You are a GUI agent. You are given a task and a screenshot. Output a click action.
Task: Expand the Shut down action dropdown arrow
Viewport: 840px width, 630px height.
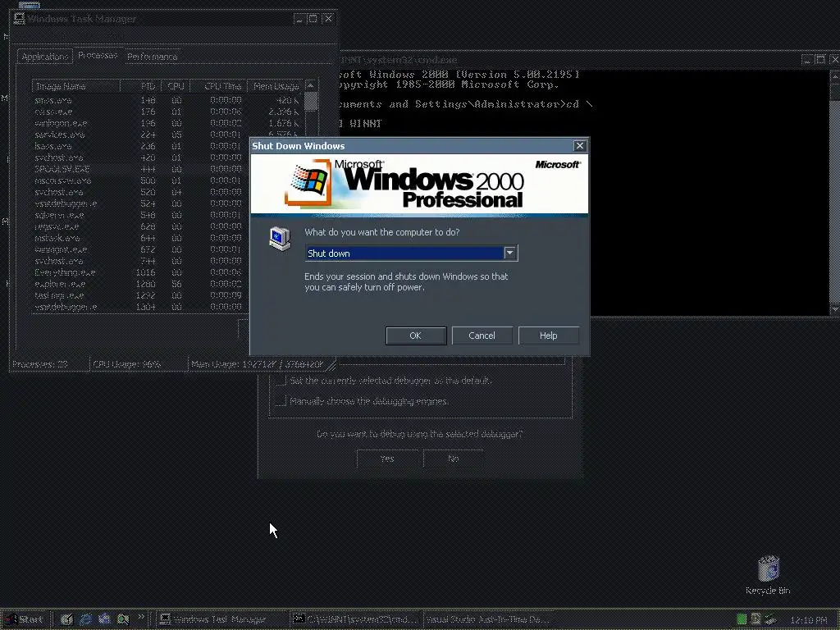click(x=510, y=253)
